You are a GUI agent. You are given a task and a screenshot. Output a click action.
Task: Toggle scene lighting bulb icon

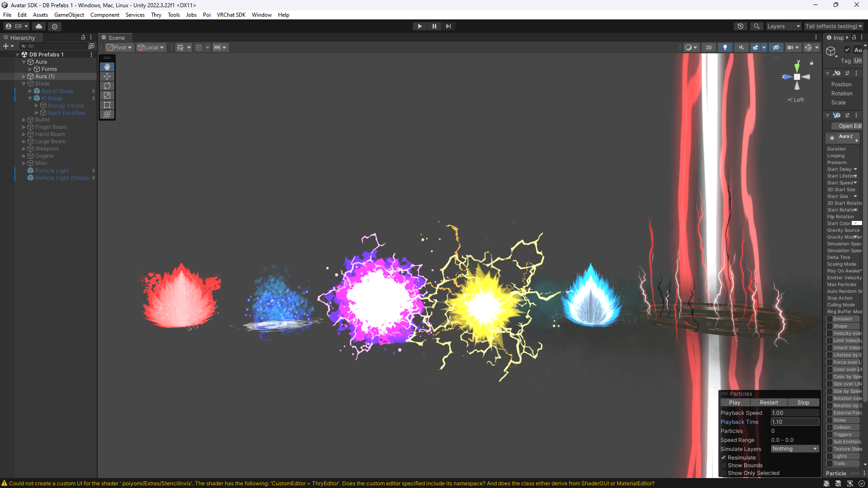click(725, 47)
